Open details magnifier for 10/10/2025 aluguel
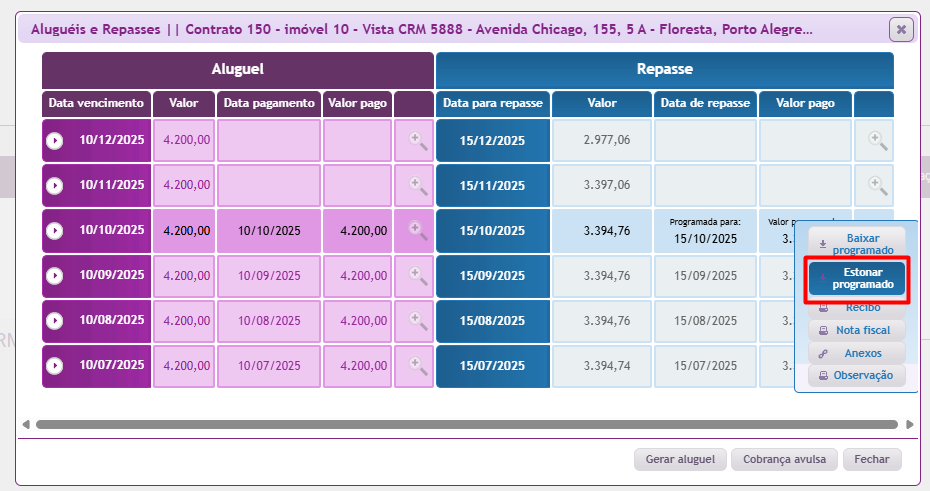Screen dimensions: 930x491 point(417,230)
